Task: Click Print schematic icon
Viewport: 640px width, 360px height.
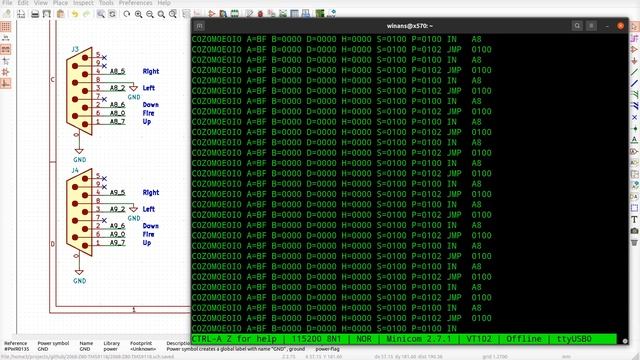Action: point(35,14)
